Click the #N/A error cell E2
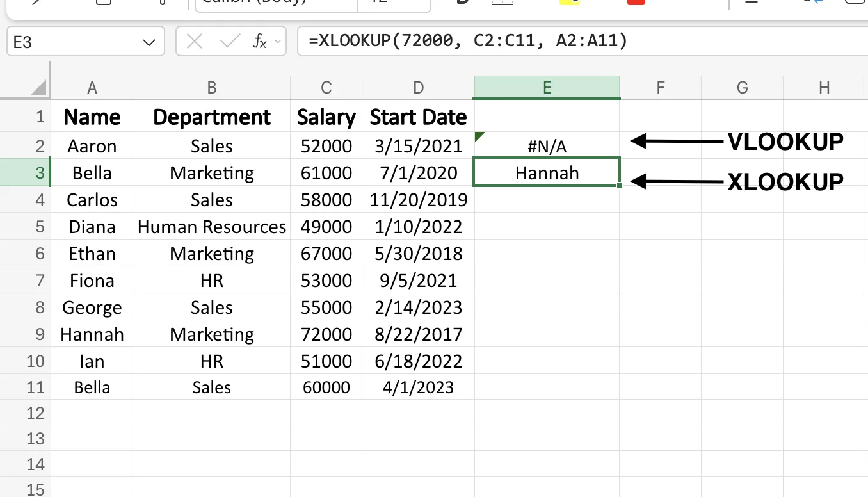Viewport: 868px width, 497px height. [547, 146]
